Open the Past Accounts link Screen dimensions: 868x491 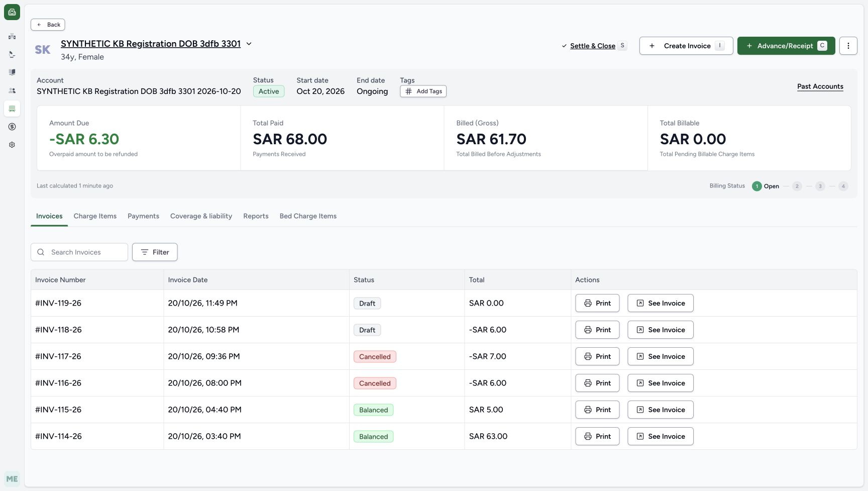(820, 86)
